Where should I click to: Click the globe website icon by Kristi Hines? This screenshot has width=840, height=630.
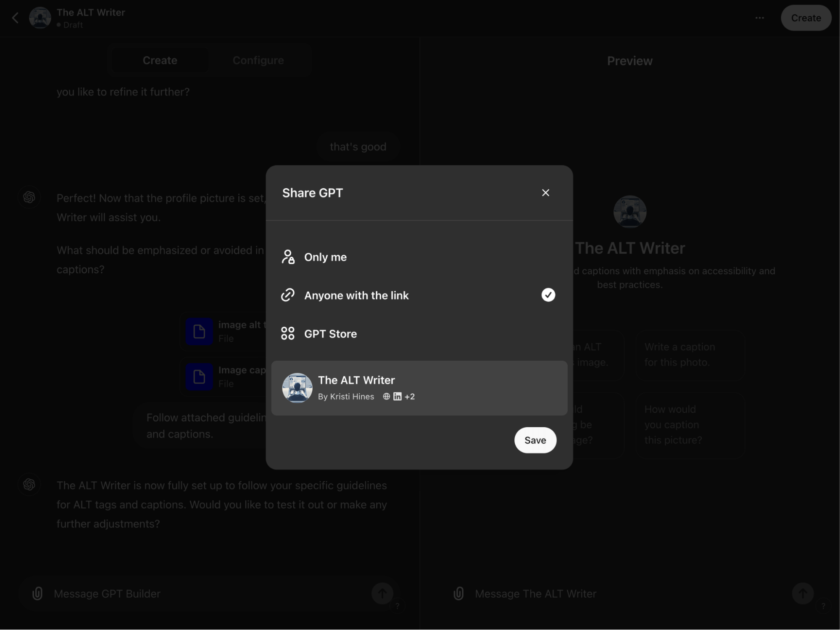pyautogui.click(x=387, y=396)
